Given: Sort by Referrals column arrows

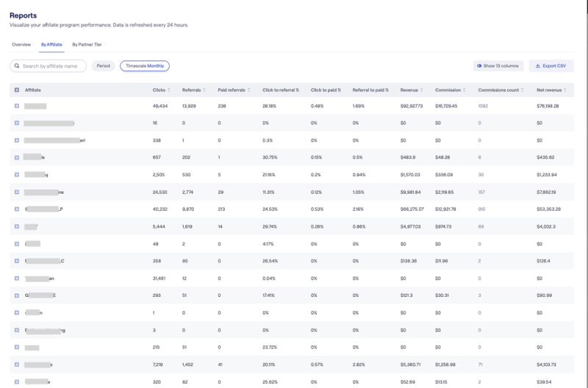Looking at the screenshot, I should tap(204, 90).
